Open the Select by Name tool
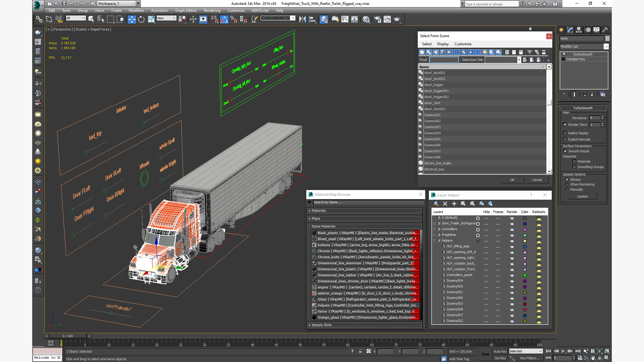 point(100,19)
